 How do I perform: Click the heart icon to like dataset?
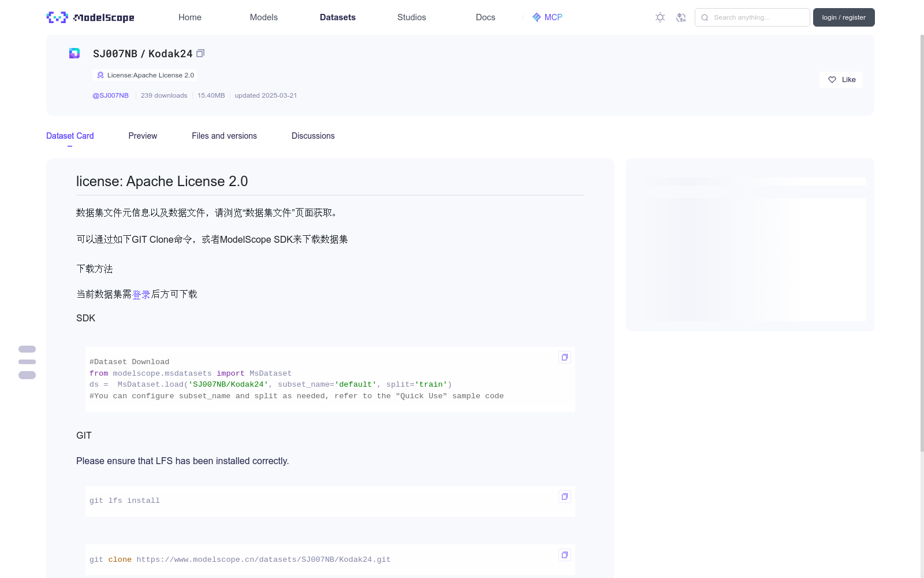tap(832, 80)
